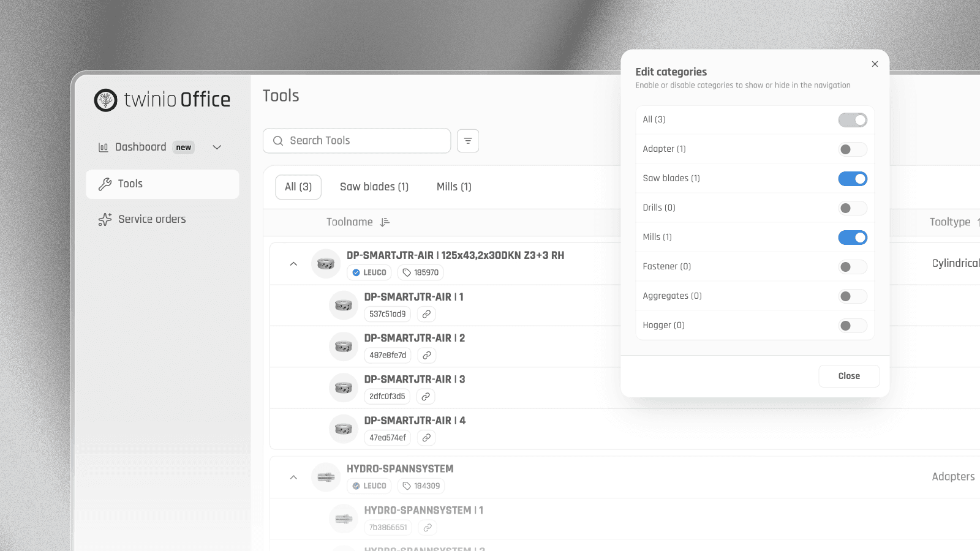Click the DP-SMARTJTR-AIR 125x43 tool thumbnail
The height and width of the screenshot is (551, 980).
[326, 264]
